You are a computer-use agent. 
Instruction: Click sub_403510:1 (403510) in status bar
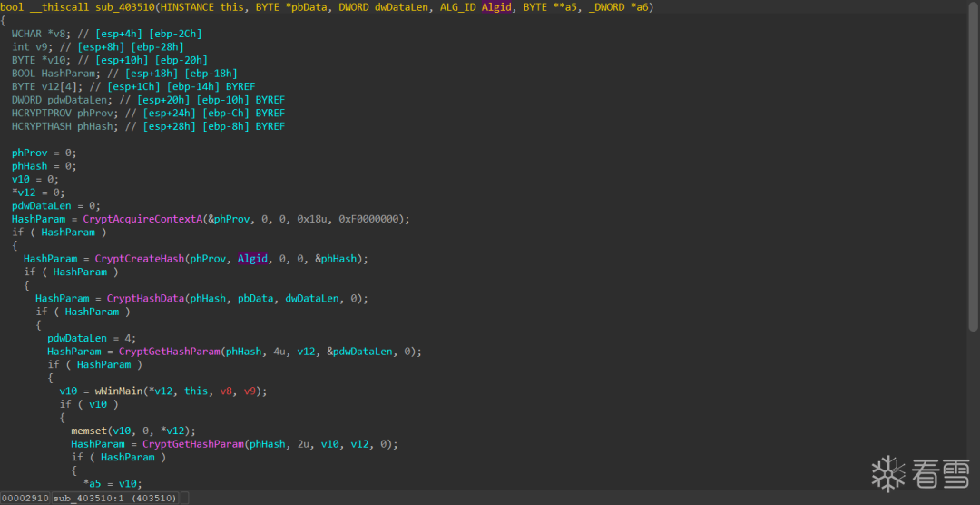point(115,498)
